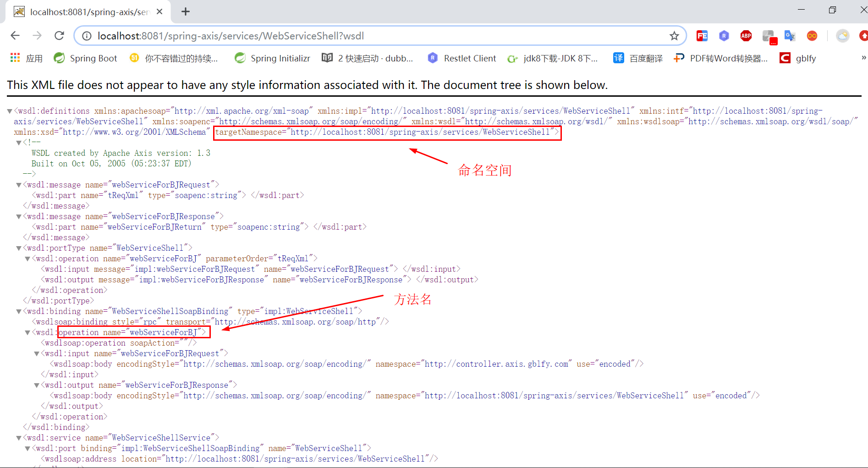Image resolution: width=868 pixels, height=468 pixels.
Task: Click the 'Built on Oct 05, 2005' line
Action: (111, 164)
